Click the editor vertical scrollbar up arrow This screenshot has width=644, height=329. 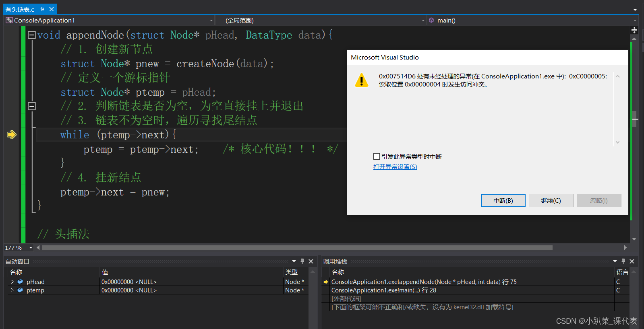click(x=634, y=39)
